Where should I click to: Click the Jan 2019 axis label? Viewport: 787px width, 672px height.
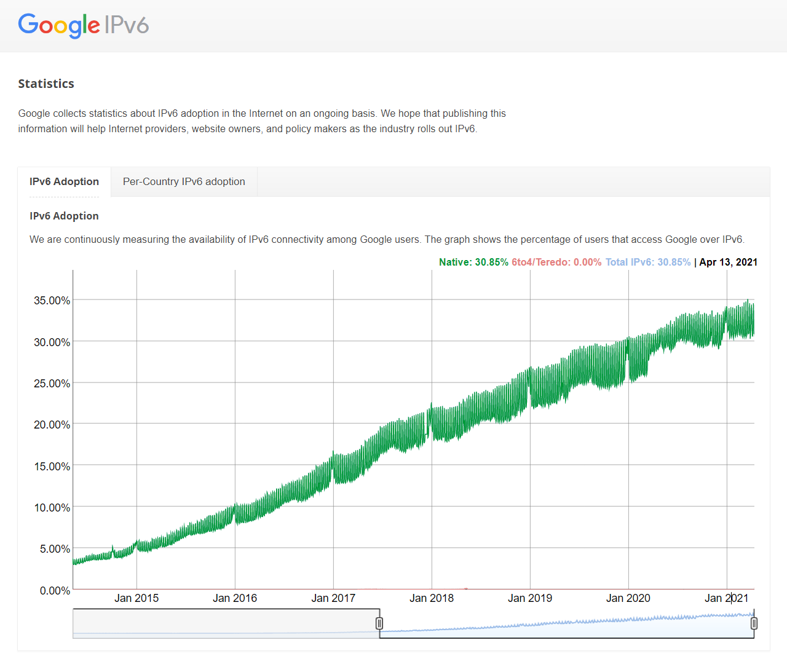(x=530, y=598)
